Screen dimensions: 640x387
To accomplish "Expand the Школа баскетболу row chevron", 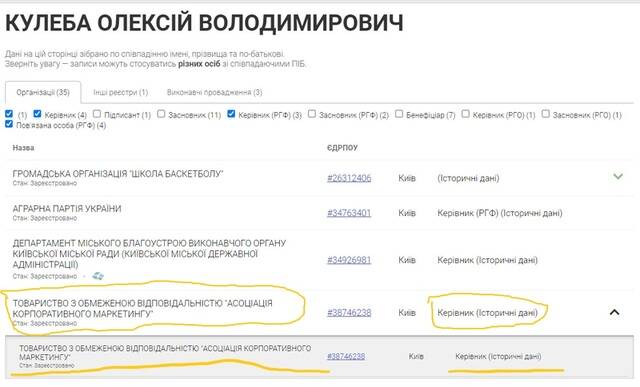I will [x=618, y=176].
